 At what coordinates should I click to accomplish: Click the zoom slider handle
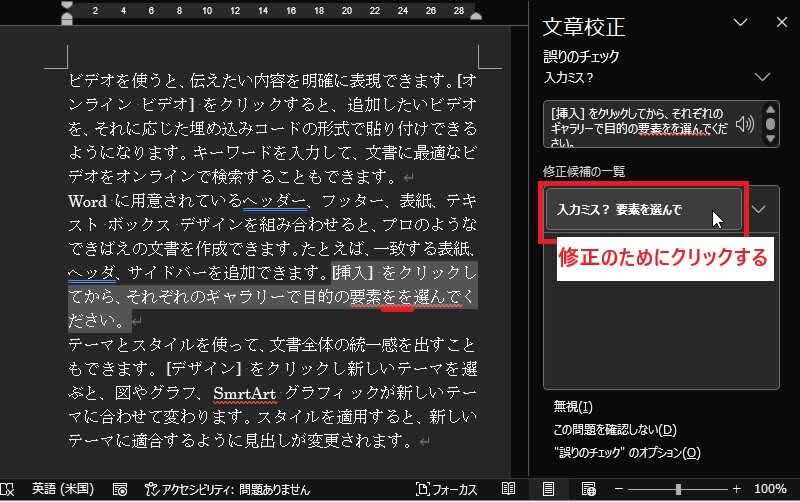[679, 489]
